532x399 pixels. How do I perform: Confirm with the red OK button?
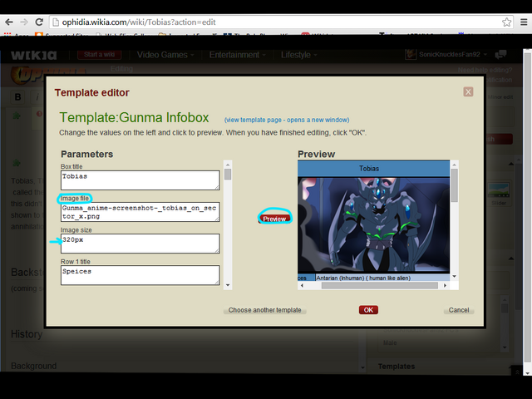click(x=368, y=310)
